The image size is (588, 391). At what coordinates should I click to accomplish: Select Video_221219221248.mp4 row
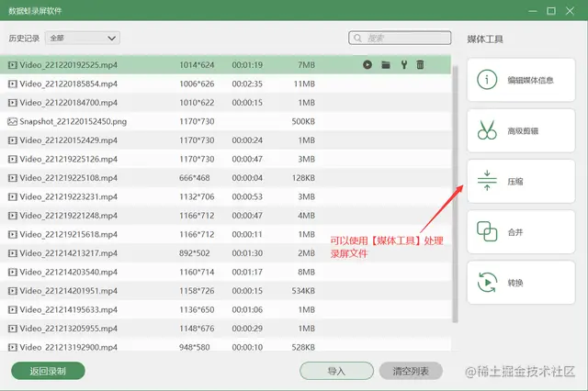point(225,216)
